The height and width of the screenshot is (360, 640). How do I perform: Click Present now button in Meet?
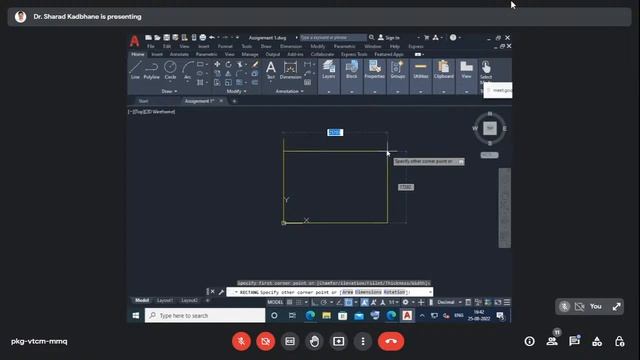tap(338, 341)
